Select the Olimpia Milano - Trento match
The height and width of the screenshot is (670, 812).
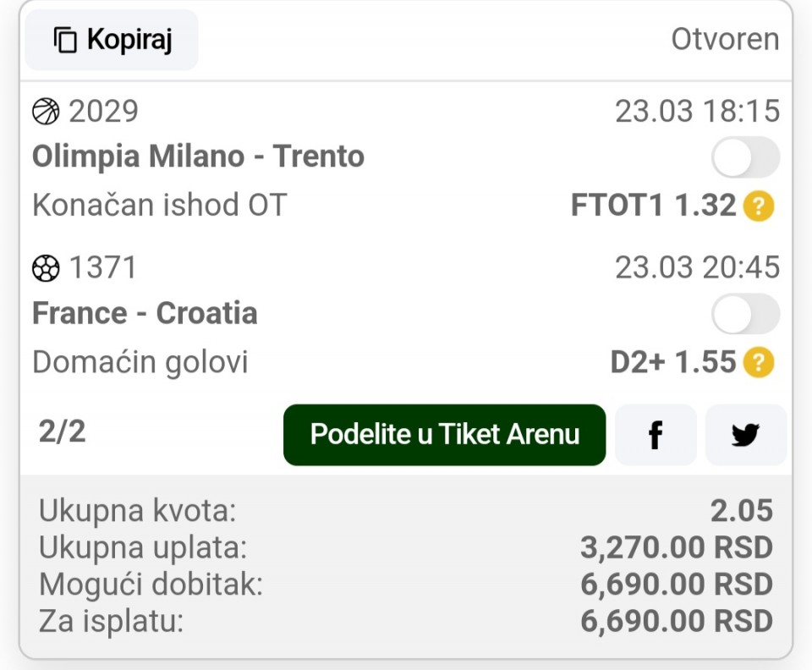point(198,157)
